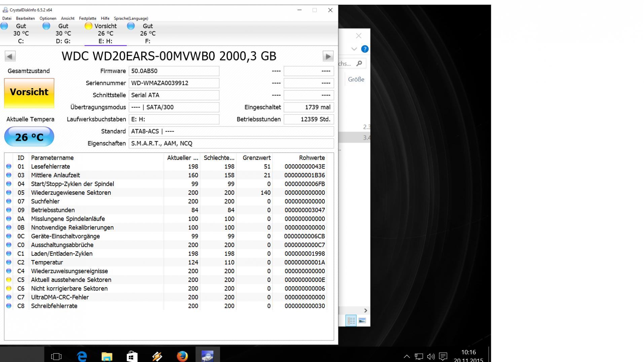Click the Schnittstelle Serial ATA field
644x362 pixels.
[174, 95]
